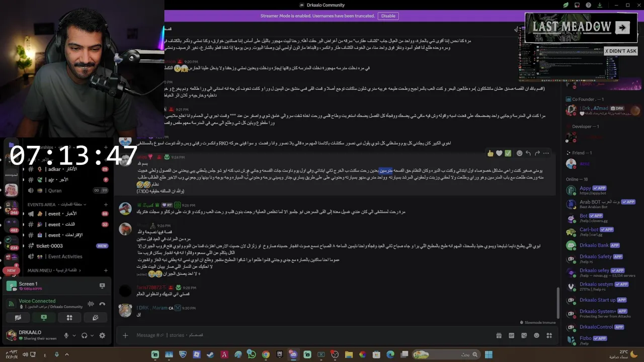
Task: Mute the microphone
Action: click(x=66, y=335)
